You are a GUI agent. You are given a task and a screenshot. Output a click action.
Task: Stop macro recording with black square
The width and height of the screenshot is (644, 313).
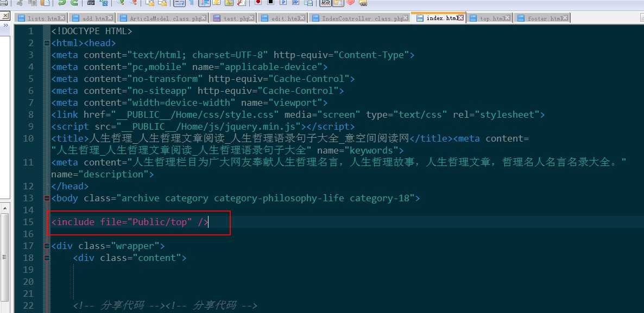coord(270,3)
